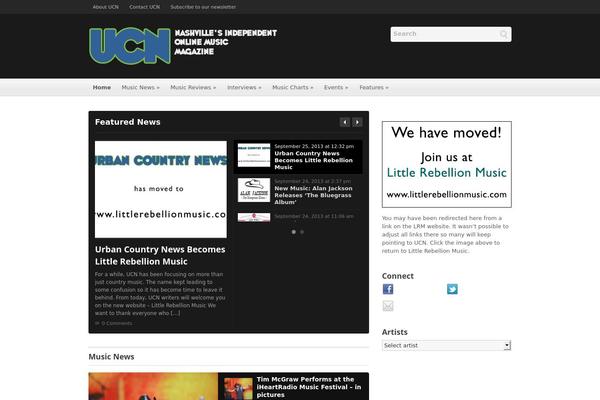Expand the Music Reviews menu
Image resolution: width=600 pixels, height=400 pixels.
point(193,88)
